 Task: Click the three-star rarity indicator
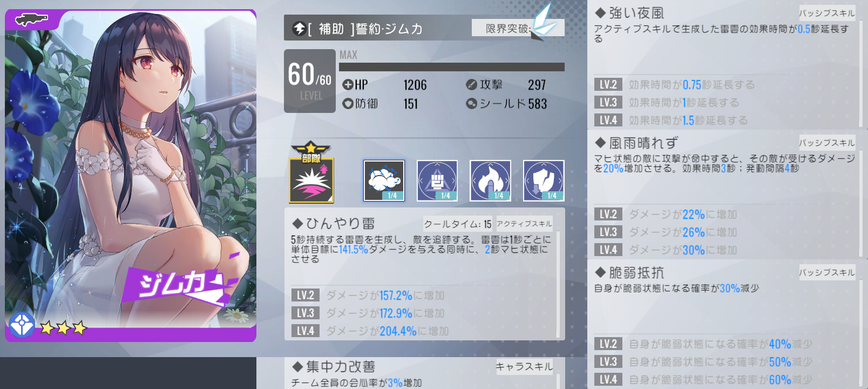click(x=63, y=327)
